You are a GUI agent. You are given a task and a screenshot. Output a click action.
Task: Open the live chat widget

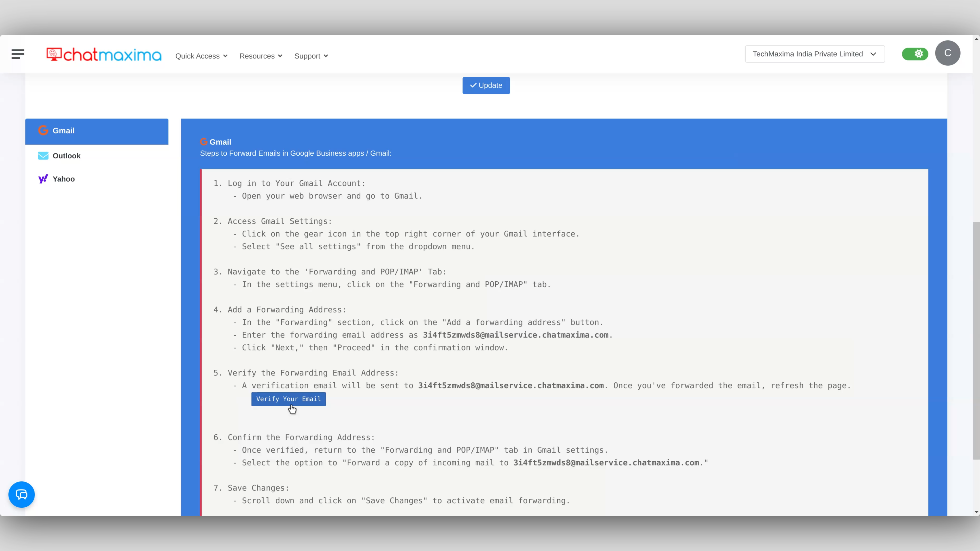tap(22, 494)
